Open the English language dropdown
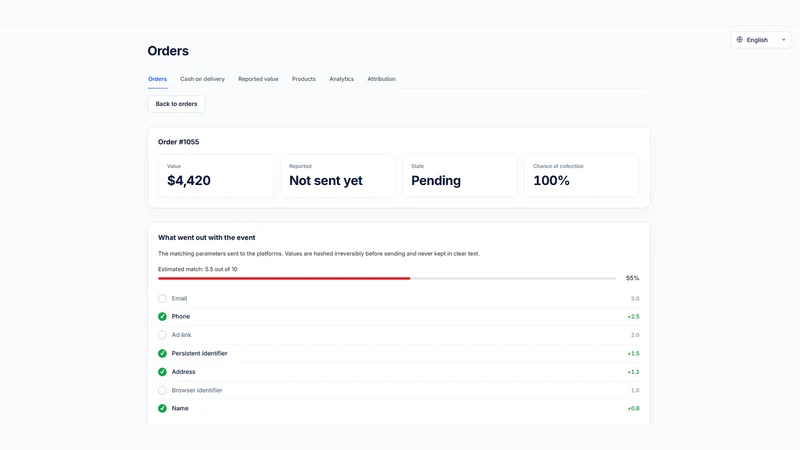 pos(761,40)
